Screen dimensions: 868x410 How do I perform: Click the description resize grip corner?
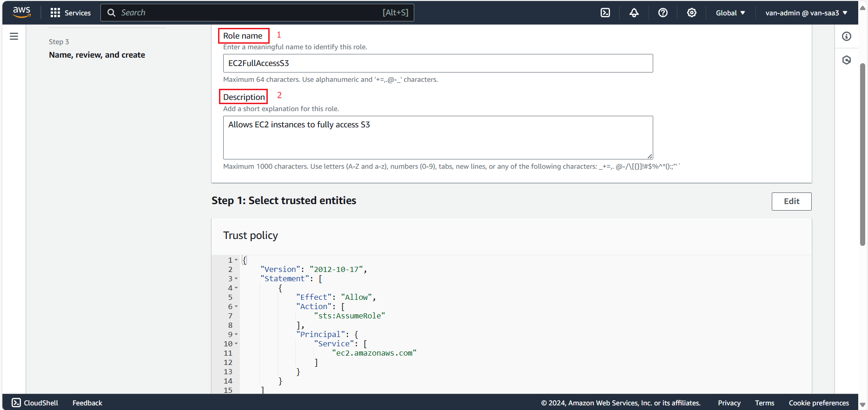coord(650,156)
